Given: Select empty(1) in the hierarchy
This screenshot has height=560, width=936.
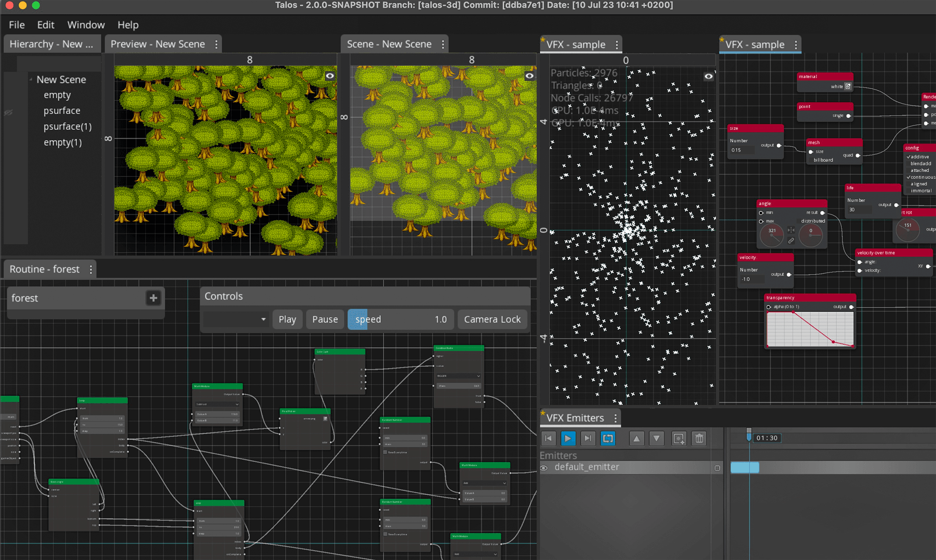Looking at the screenshot, I should click(x=63, y=143).
